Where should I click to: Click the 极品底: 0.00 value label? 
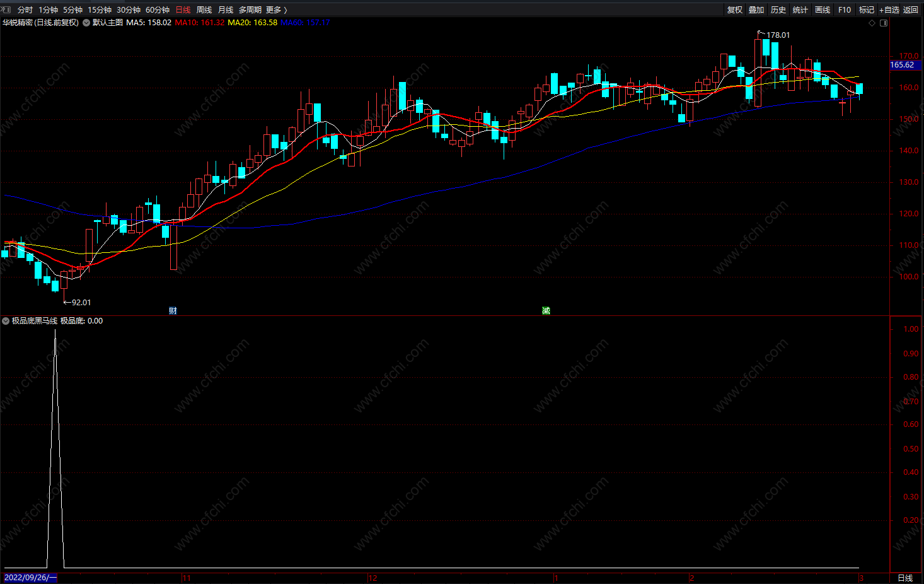[81, 321]
